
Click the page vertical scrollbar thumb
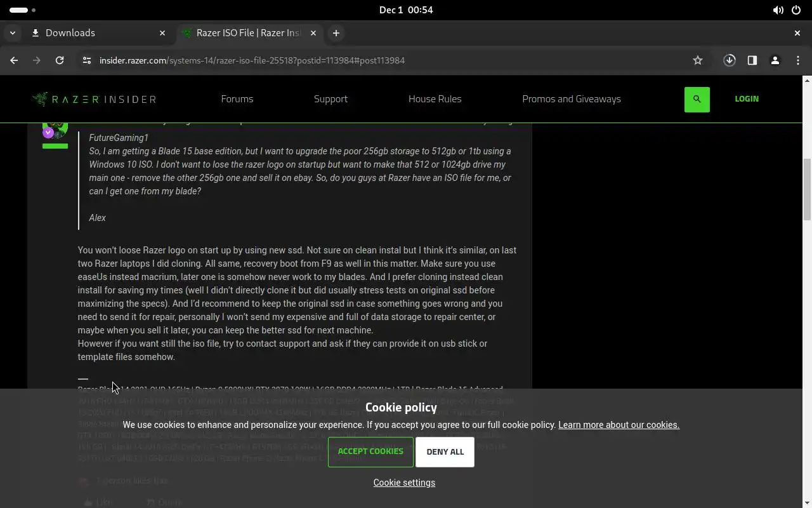click(x=807, y=189)
